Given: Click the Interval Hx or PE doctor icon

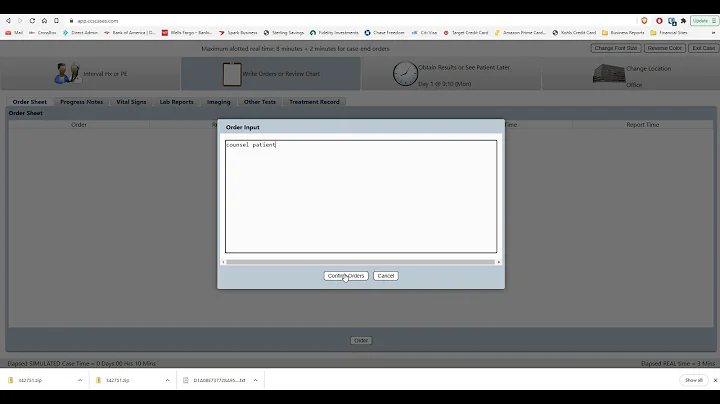Looking at the screenshot, I should pyautogui.click(x=68, y=73).
